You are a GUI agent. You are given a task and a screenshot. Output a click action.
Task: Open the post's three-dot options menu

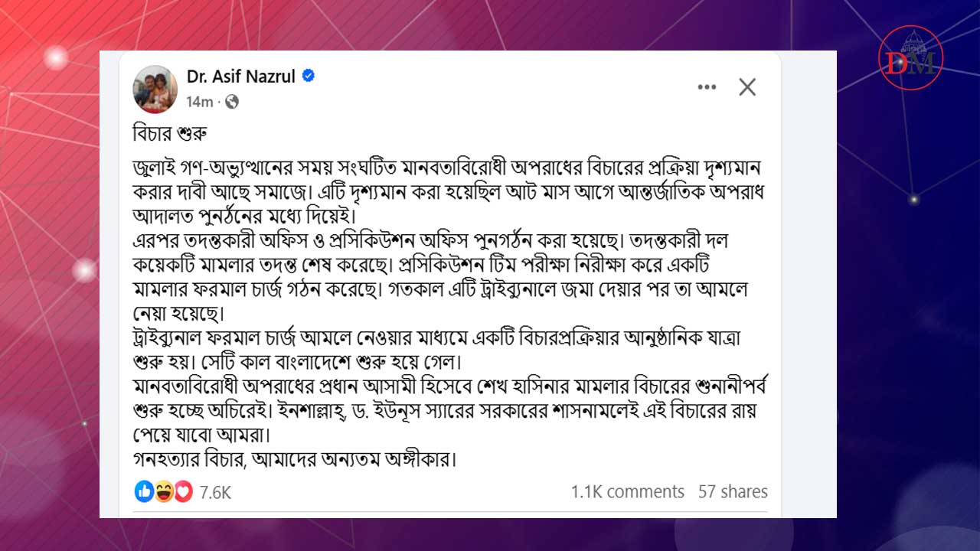coord(707,87)
